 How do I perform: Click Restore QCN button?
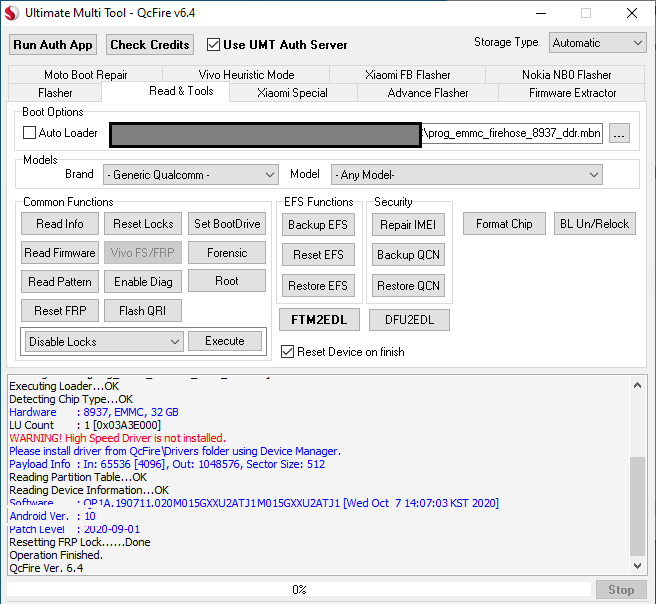tap(408, 286)
